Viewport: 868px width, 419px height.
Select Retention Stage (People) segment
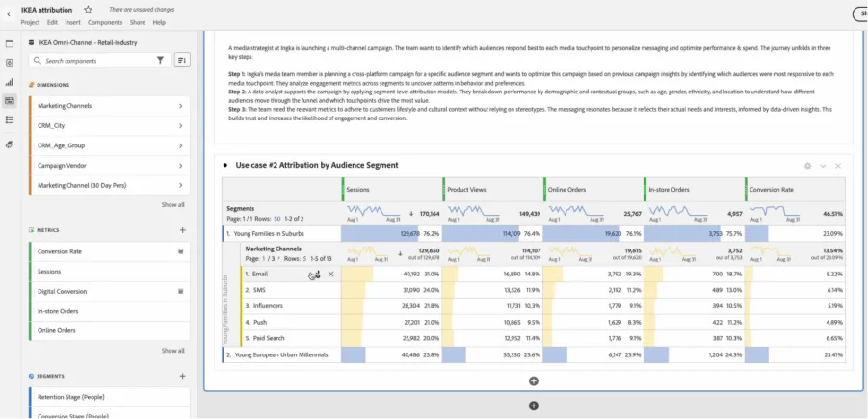pyautogui.click(x=109, y=397)
